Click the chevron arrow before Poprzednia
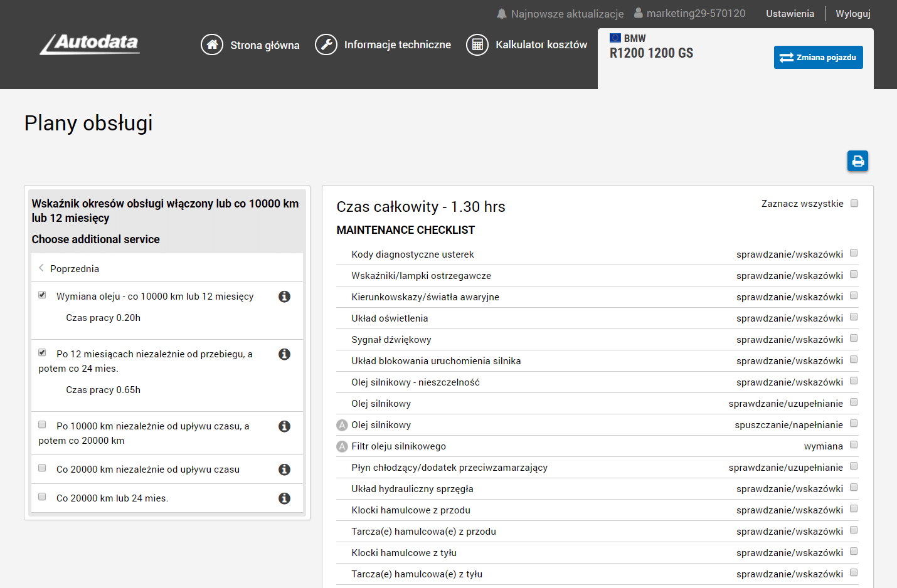897x588 pixels. pos(41,268)
